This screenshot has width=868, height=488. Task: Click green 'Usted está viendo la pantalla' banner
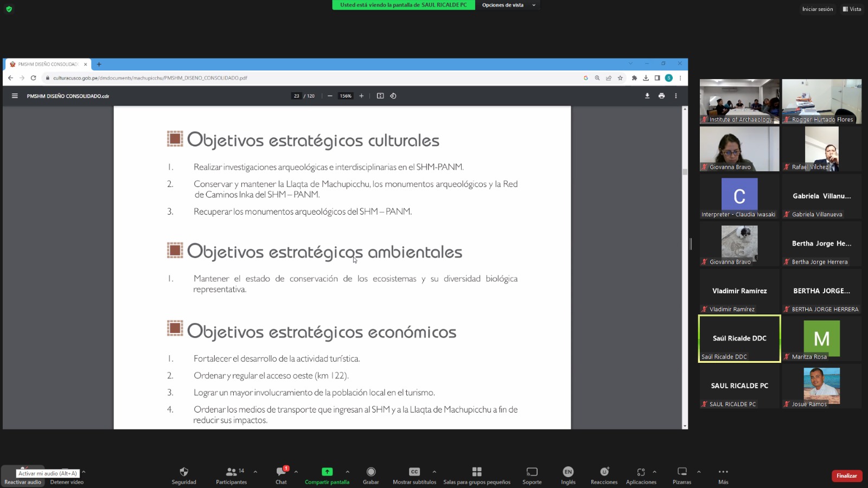(404, 5)
